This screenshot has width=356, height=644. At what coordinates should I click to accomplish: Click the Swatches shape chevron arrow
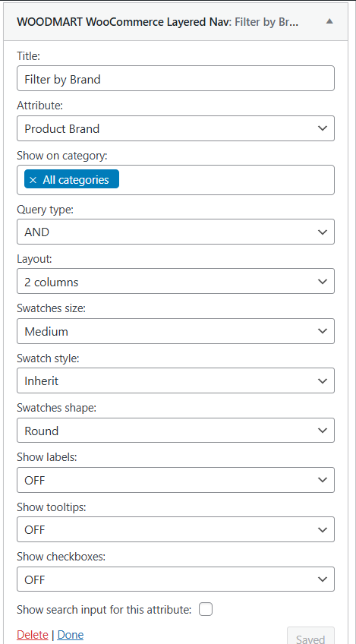(x=323, y=431)
